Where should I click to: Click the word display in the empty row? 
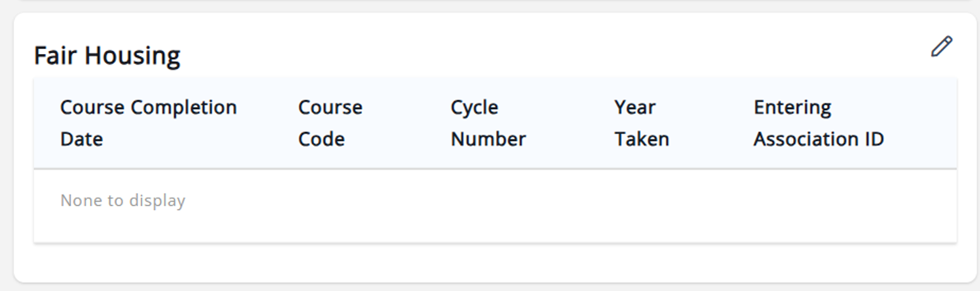(157, 200)
